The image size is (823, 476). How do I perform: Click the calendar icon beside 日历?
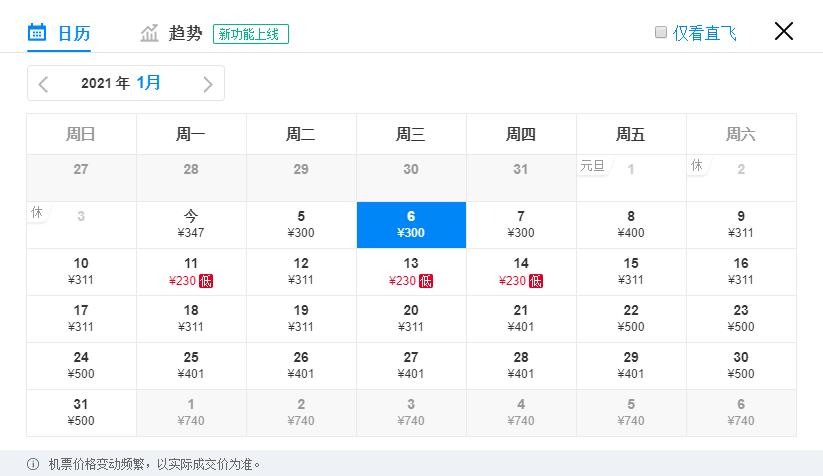pos(37,33)
